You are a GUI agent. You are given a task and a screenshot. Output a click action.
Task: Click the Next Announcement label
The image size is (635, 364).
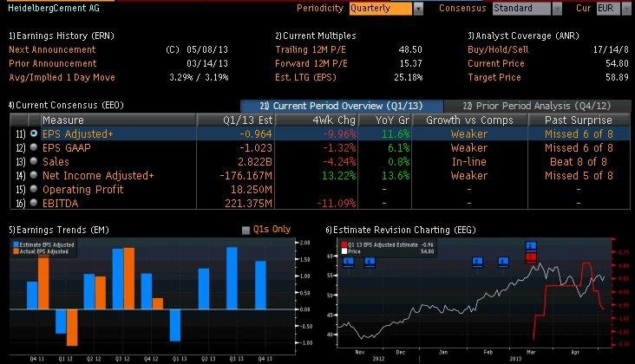point(52,49)
